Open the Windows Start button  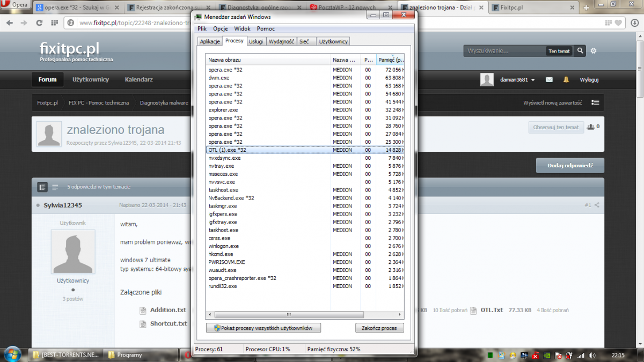pos(12,354)
